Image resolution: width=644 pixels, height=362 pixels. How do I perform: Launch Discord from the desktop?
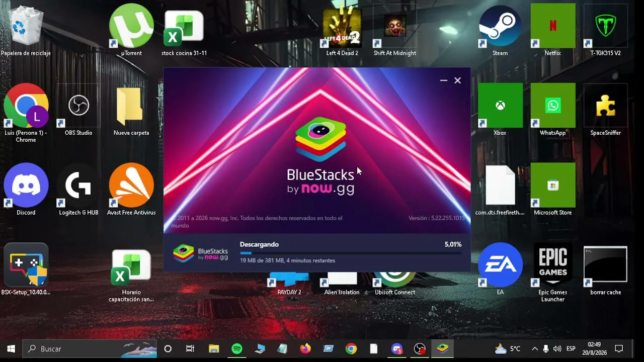[x=26, y=190]
